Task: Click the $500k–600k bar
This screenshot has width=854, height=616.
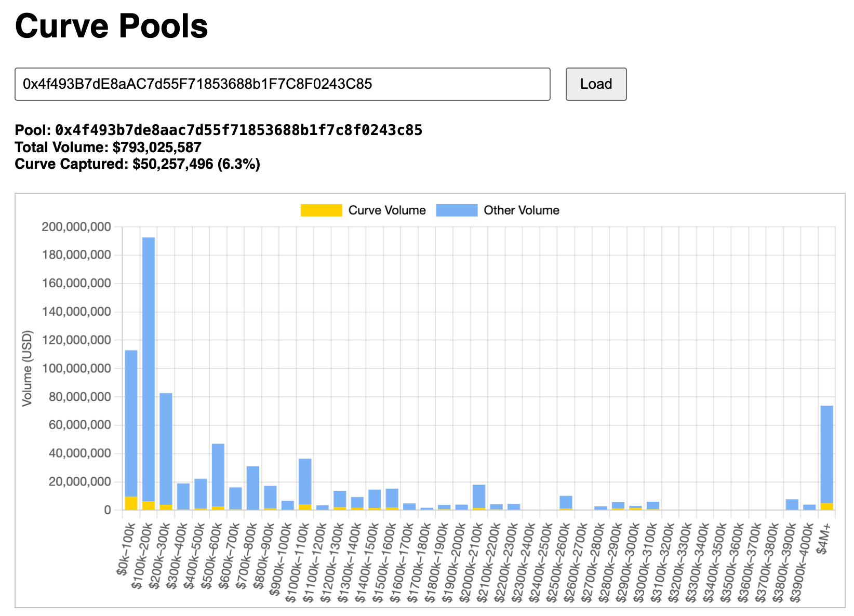Action: coord(218,474)
